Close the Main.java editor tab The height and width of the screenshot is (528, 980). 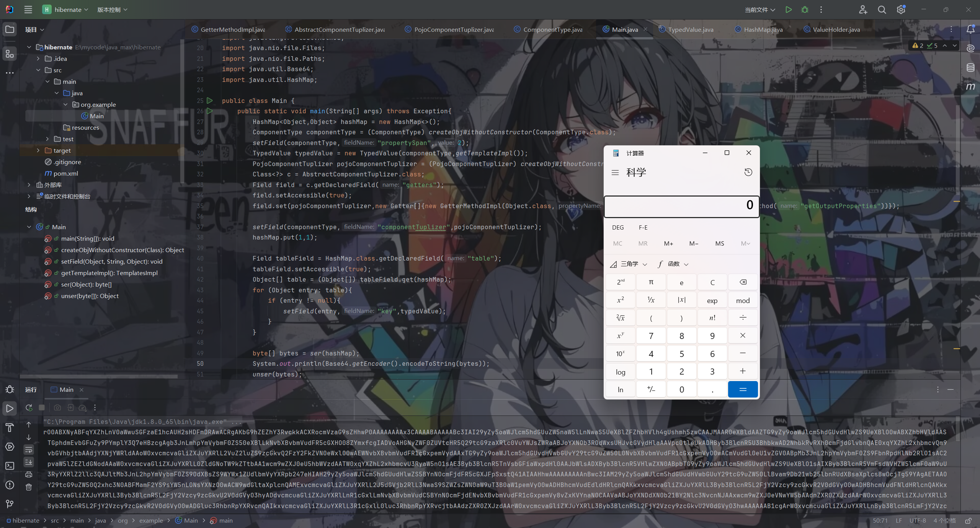[645, 29]
